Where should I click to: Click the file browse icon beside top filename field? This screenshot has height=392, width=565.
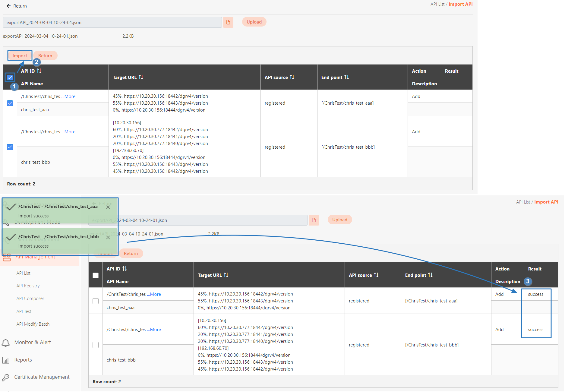(x=228, y=22)
